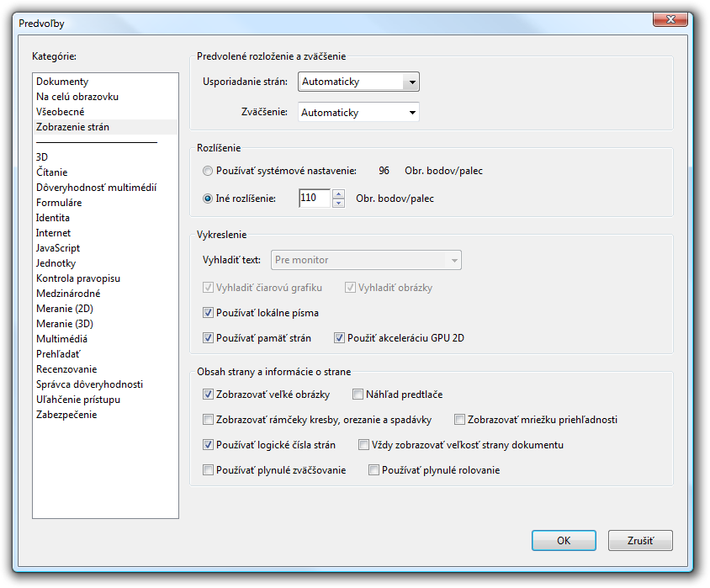Image resolution: width=710 pixels, height=588 pixels.
Task: Open the Usporiadanie strán dropdown
Action: coord(410,82)
